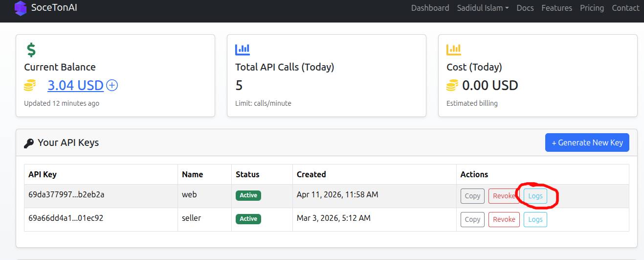Click the SoceTonAI purple cube logo

pos(20,8)
